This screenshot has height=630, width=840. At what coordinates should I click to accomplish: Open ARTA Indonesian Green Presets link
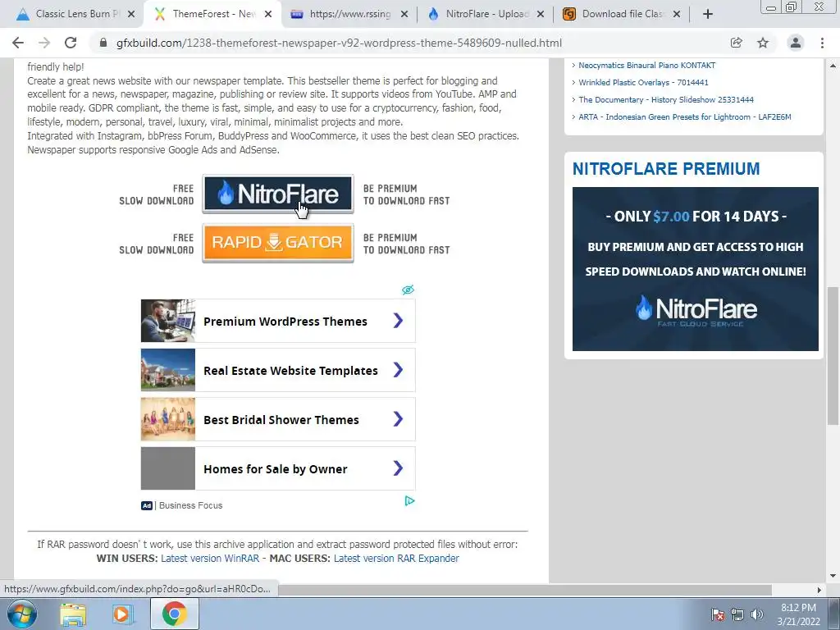click(685, 116)
